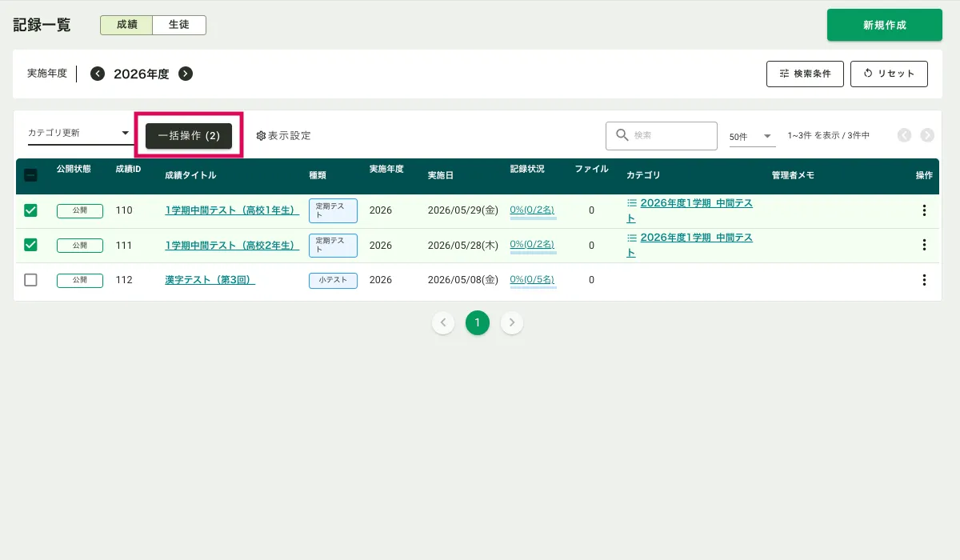Image resolution: width=960 pixels, height=560 pixels.
Task: Click the 0%(0/5名) progress indicator
Action: coord(533,280)
